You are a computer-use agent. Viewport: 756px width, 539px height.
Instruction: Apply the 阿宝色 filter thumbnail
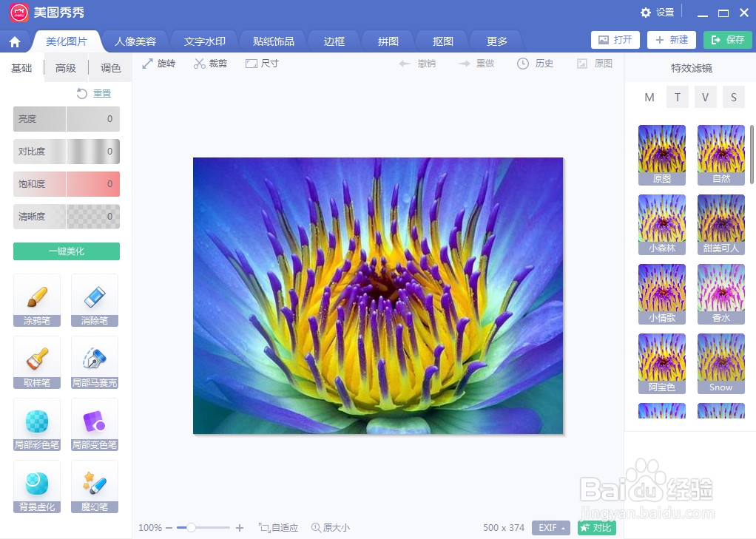click(661, 363)
